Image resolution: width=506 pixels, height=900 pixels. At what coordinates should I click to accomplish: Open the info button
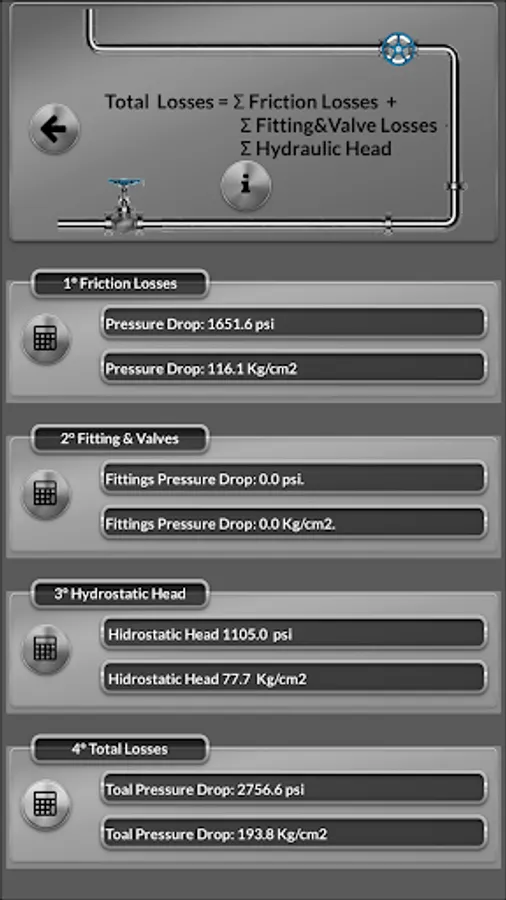click(246, 185)
